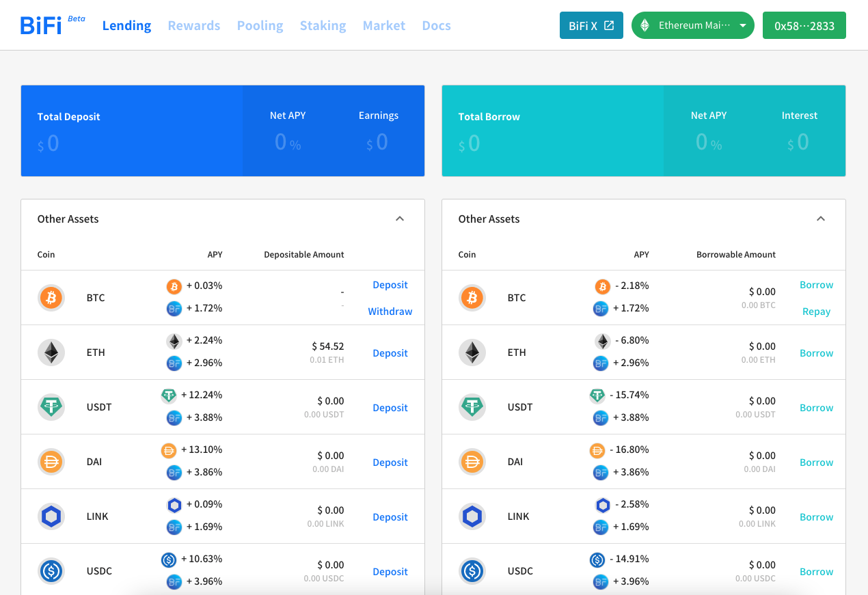Open the Ethereum Mainnet network dropdown
The image size is (868, 595).
[x=693, y=25]
